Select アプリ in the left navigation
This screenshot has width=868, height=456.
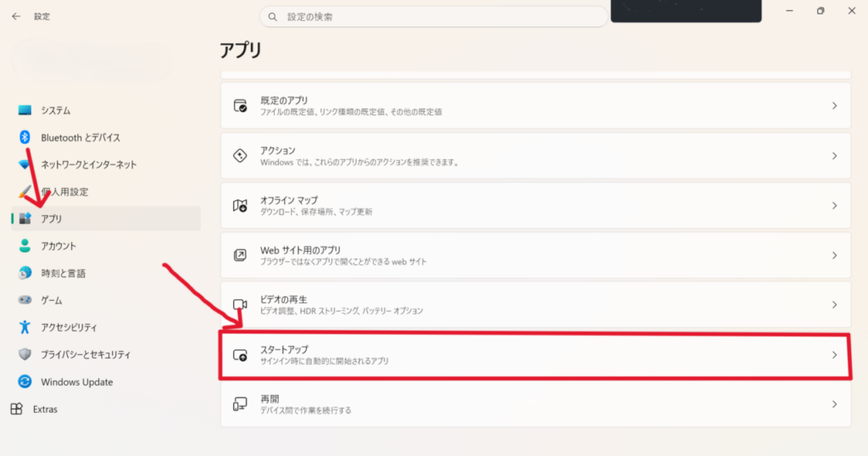click(52, 219)
